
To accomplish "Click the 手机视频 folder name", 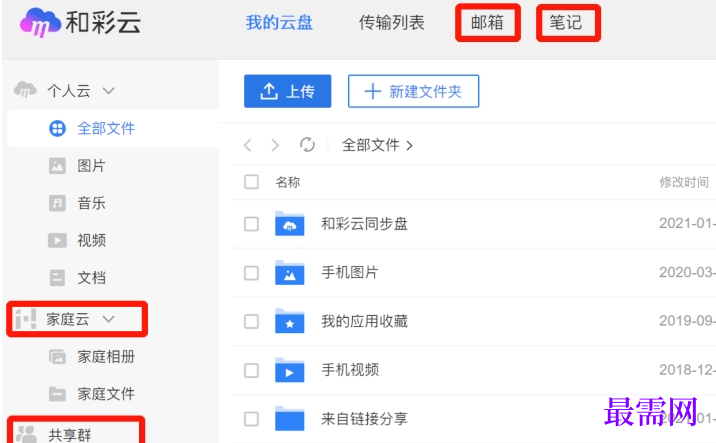I will coord(350,370).
